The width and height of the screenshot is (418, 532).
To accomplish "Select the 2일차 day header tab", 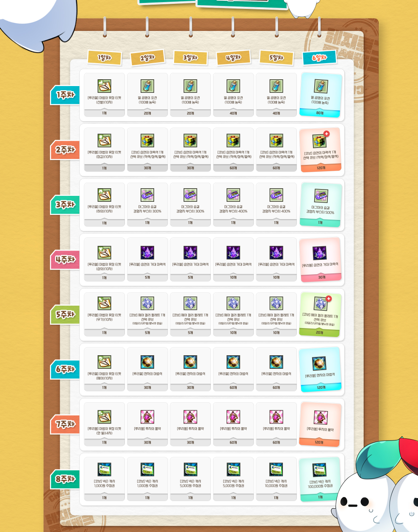I will [x=147, y=58].
